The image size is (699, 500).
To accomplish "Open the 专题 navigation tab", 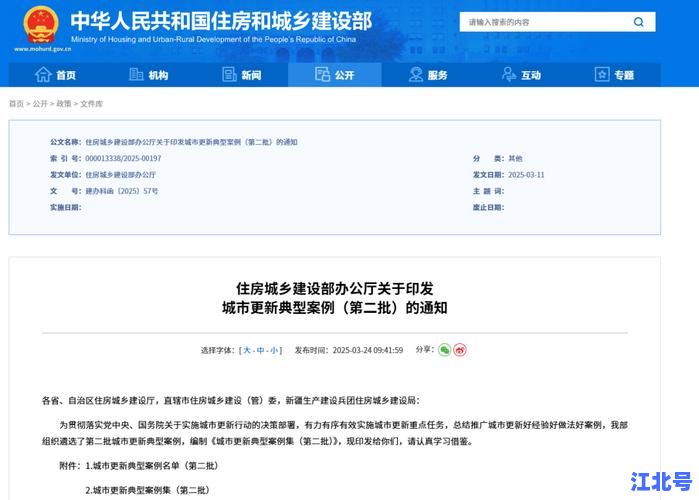I will click(x=614, y=75).
